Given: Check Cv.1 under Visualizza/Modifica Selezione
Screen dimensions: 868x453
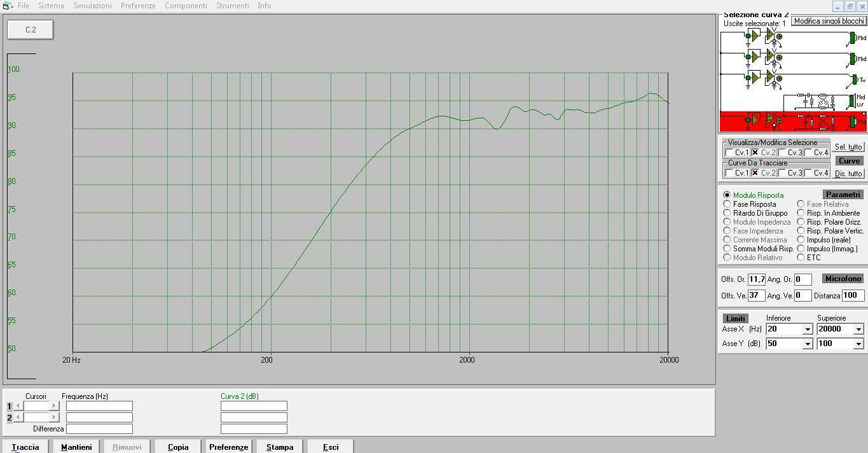Looking at the screenshot, I should tap(729, 153).
